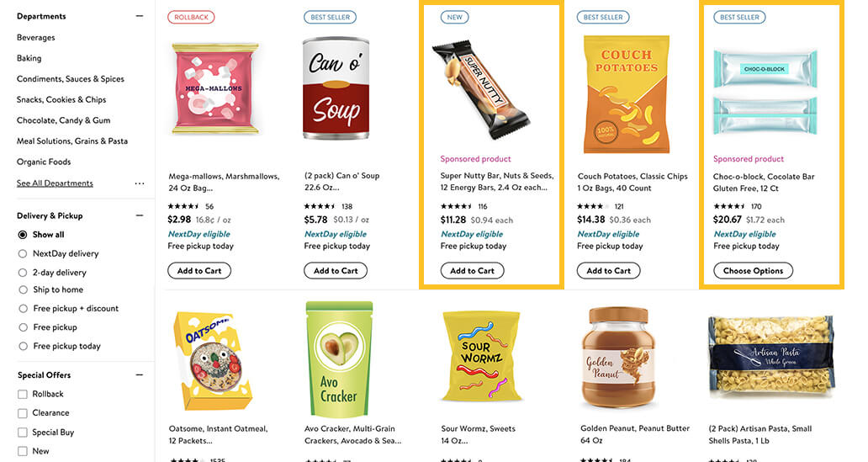Collapse the Special Offers section

[140, 374]
